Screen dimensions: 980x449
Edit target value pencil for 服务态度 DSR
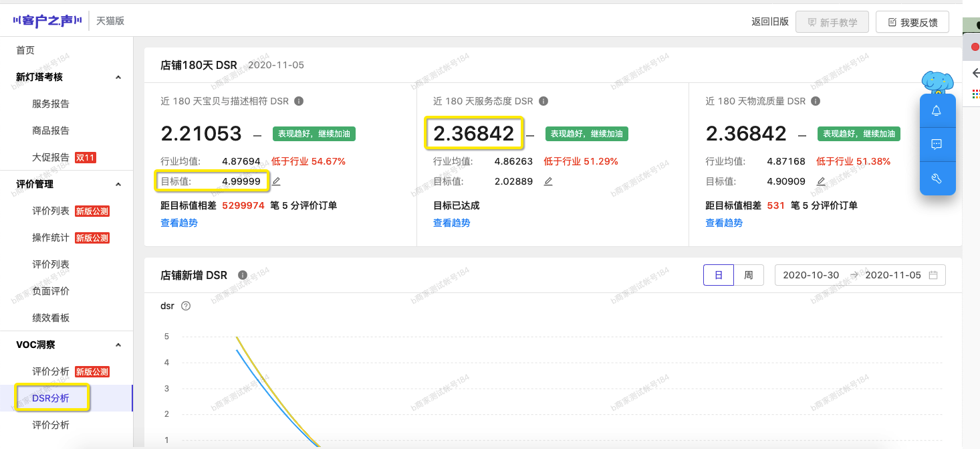tap(548, 181)
